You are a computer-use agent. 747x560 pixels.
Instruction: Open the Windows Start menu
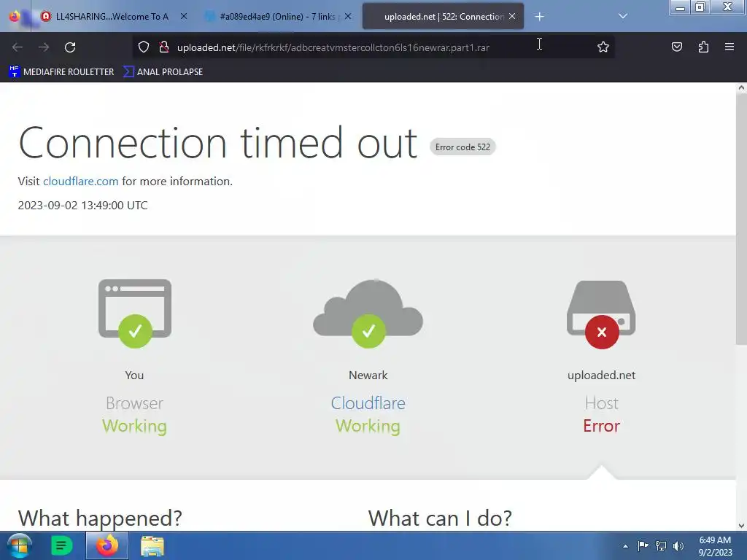(20, 545)
